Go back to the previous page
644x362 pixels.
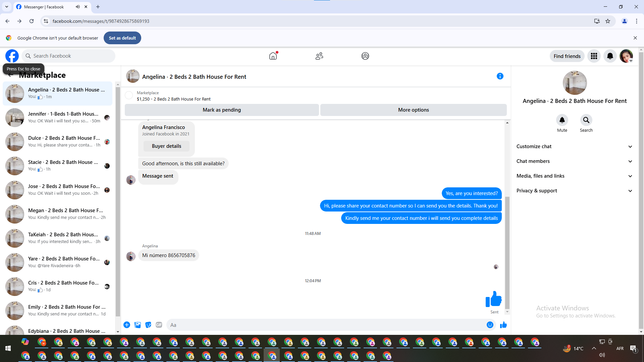[x=7, y=21]
